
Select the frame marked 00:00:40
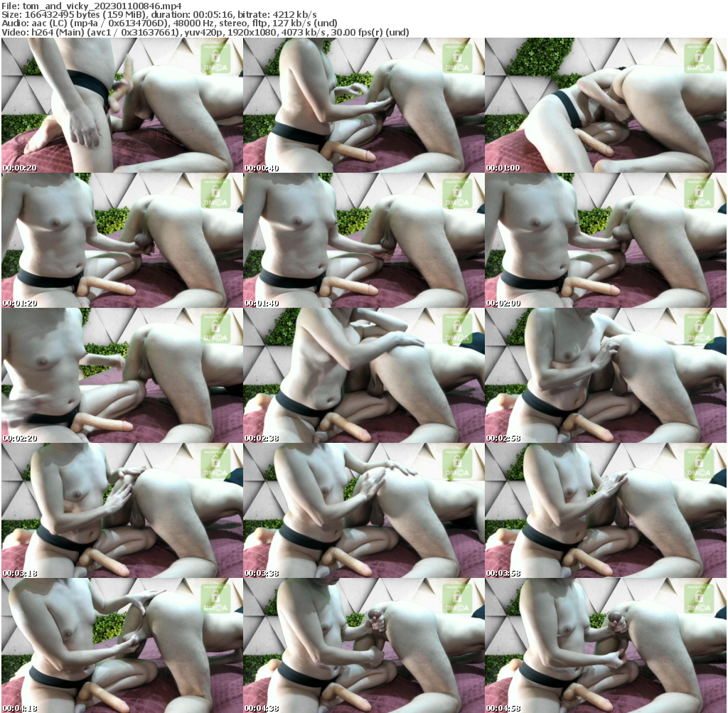[363, 105]
